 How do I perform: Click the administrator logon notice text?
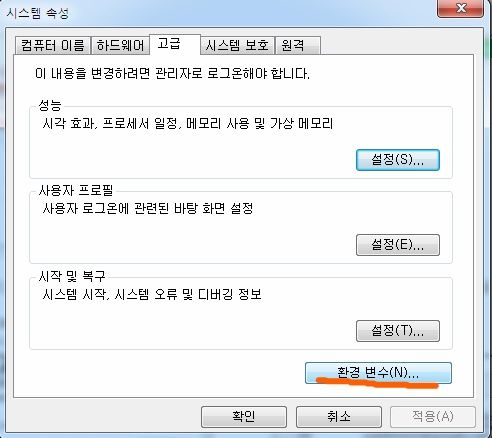172,73
